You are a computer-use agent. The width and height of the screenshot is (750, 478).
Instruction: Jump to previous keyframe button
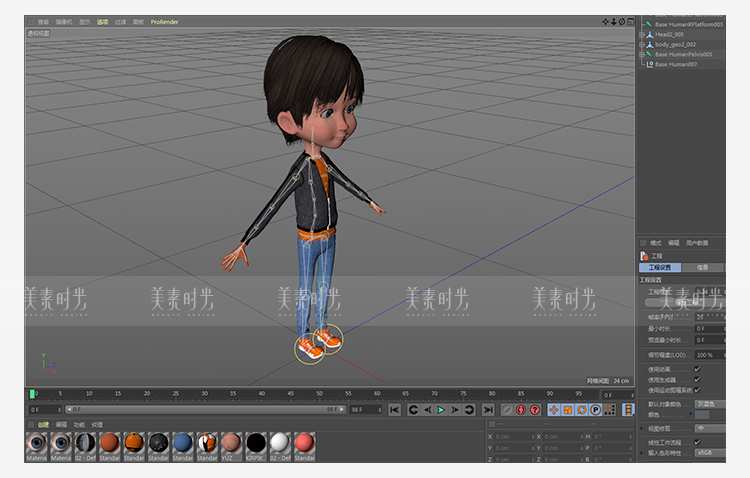click(x=414, y=410)
